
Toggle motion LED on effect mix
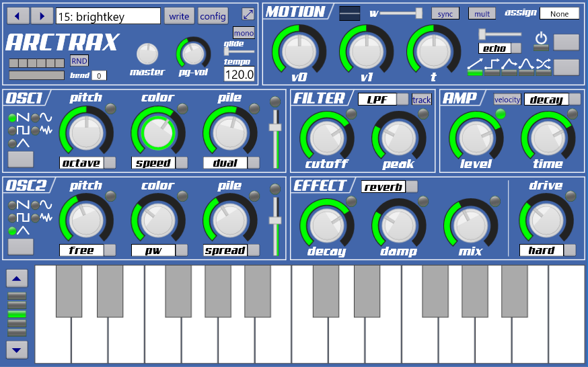[x=495, y=201]
